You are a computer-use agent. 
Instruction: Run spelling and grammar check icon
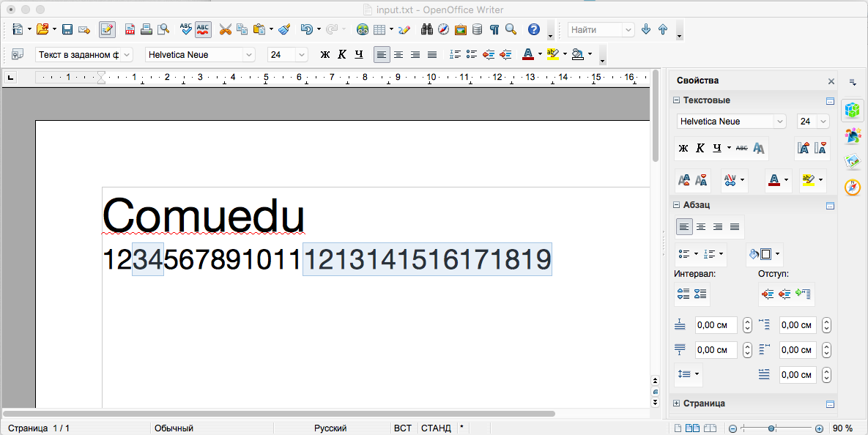pyautogui.click(x=186, y=29)
